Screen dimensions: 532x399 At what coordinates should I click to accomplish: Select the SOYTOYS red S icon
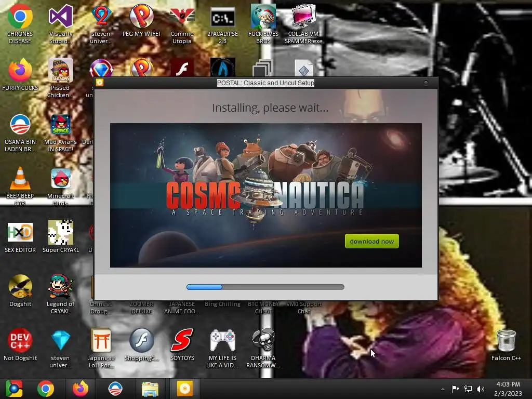182,345
